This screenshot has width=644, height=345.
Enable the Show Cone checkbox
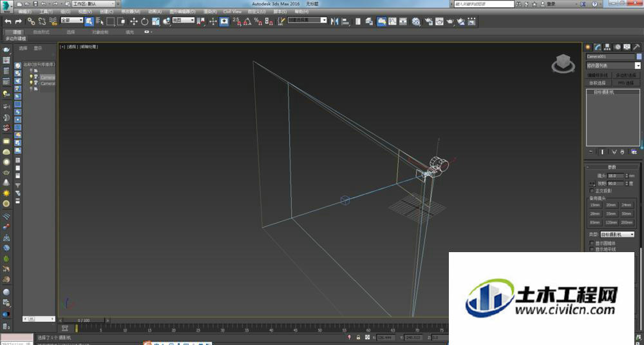tap(592, 243)
